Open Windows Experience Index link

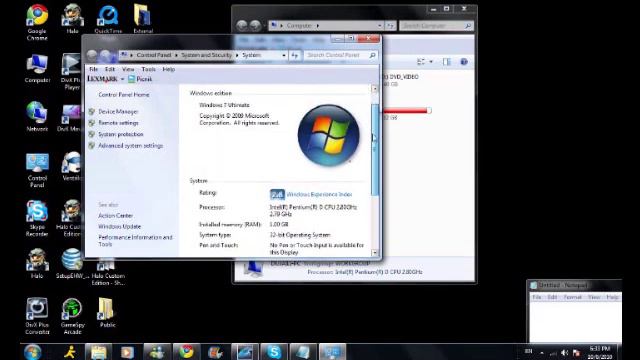point(319,195)
